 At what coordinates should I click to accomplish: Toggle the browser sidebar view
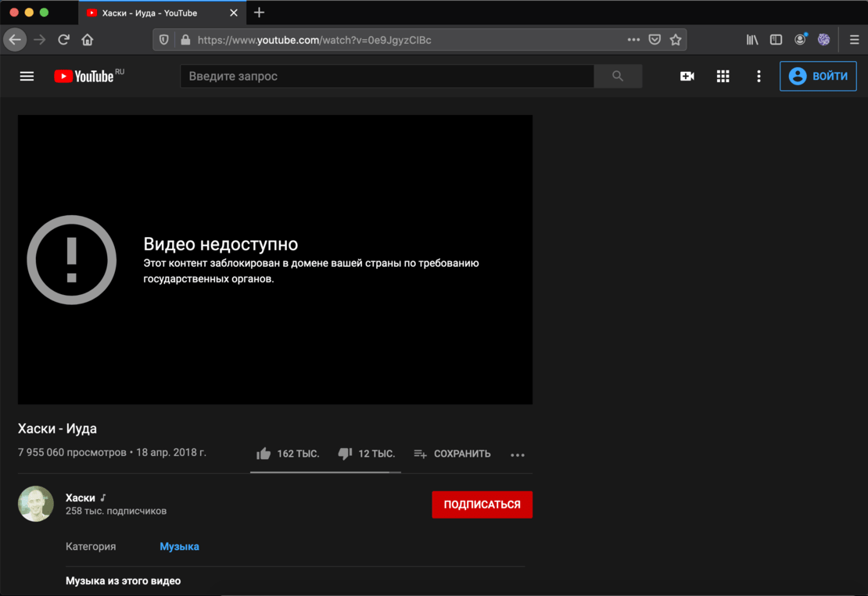(x=776, y=40)
